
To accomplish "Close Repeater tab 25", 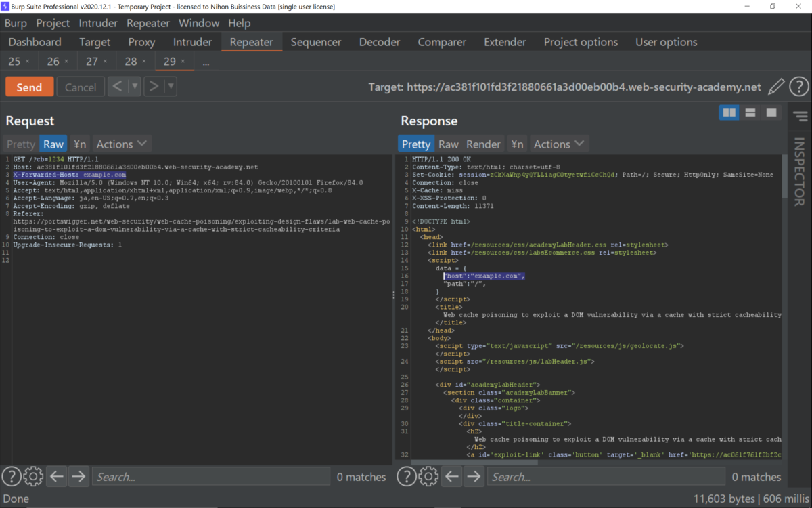I will click(x=28, y=62).
